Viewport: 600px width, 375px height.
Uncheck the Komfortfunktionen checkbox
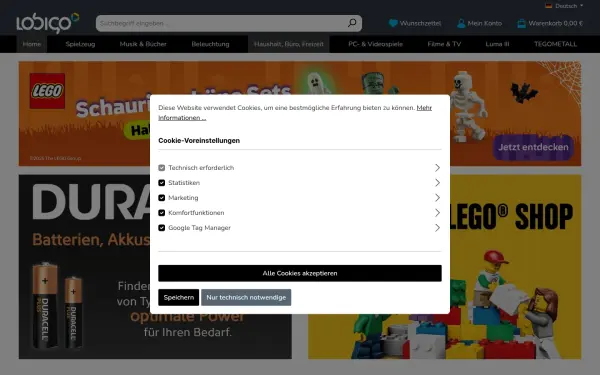161,213
